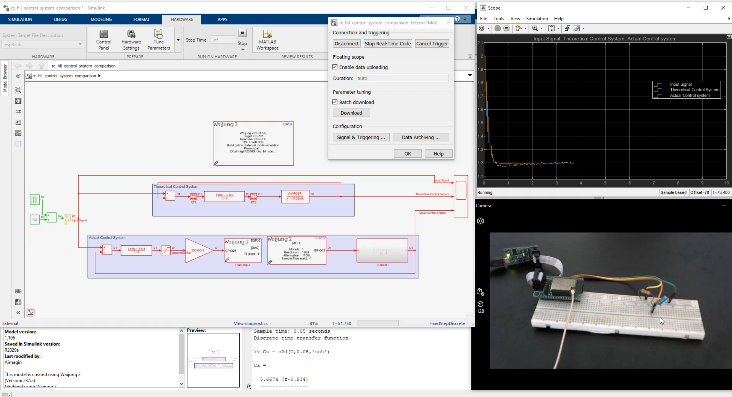Open the Model Browser side tab
This screenshot has height=397, width=732.
(x=5, y=77)
